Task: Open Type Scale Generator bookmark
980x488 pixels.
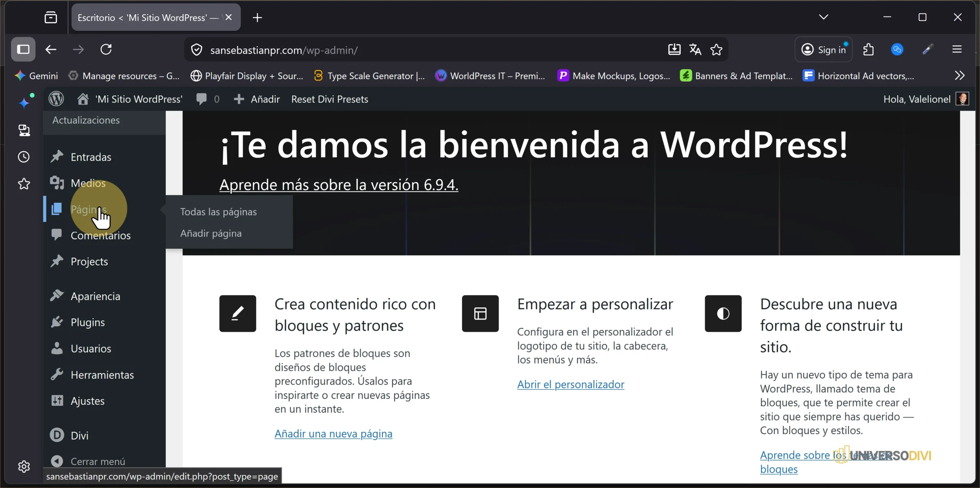Action: (369, 76)
